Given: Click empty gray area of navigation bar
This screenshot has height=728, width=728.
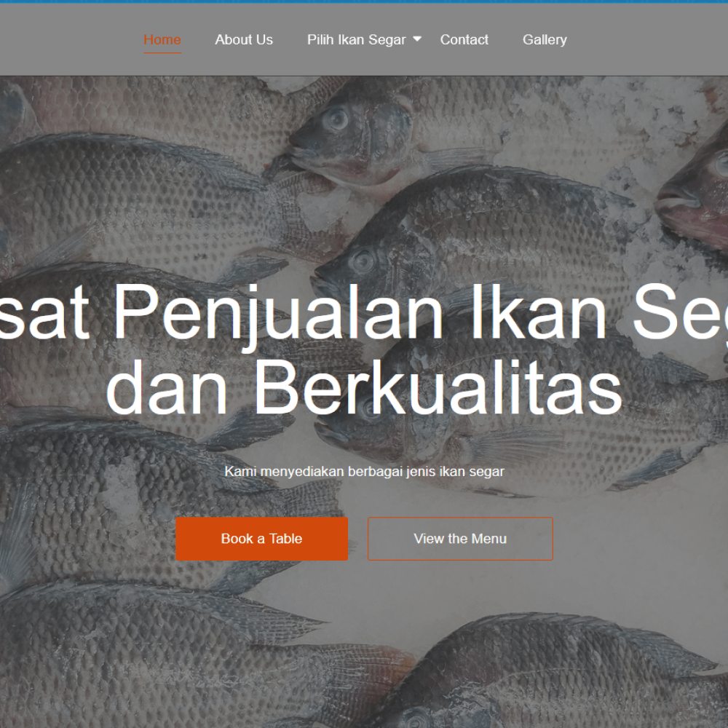Looking at the screenshot, I should pos(650,40).
